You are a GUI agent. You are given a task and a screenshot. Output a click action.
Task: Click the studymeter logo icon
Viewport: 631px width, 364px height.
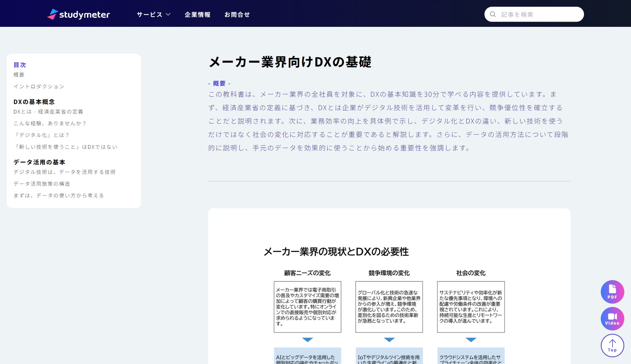point(52,14)
